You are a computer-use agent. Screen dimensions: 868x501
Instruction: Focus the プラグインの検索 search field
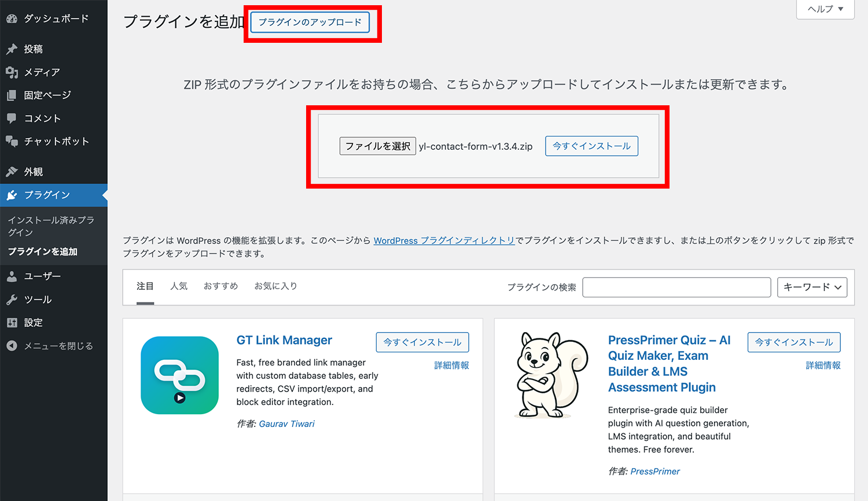pyautogui.click(x=676, y=288)
